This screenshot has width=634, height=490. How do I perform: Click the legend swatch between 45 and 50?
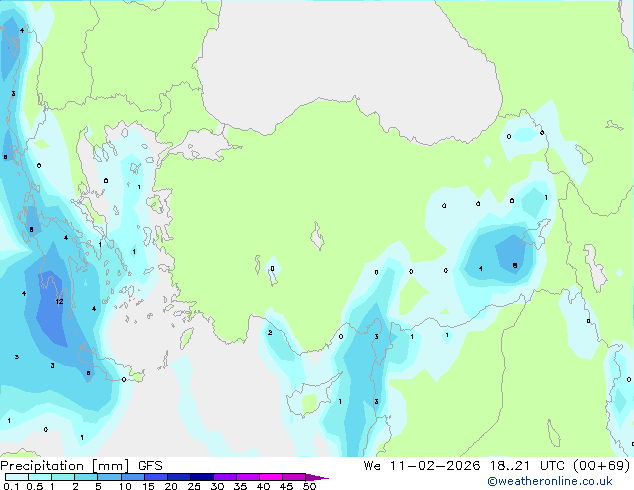coord(294,477)
